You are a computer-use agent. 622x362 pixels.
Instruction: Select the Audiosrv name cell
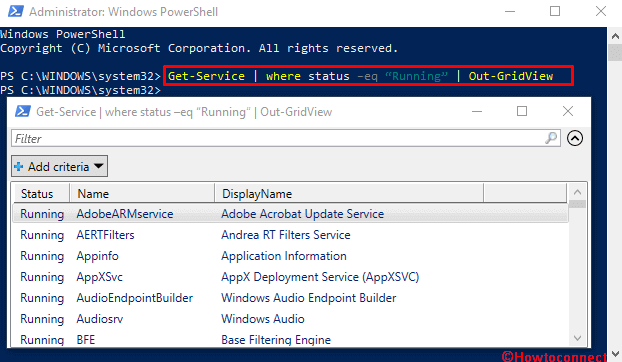(100, 319)
